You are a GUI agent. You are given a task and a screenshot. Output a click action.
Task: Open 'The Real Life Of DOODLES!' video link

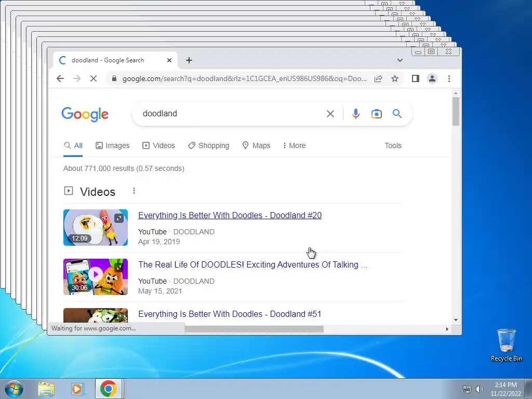tap(253, 264)
